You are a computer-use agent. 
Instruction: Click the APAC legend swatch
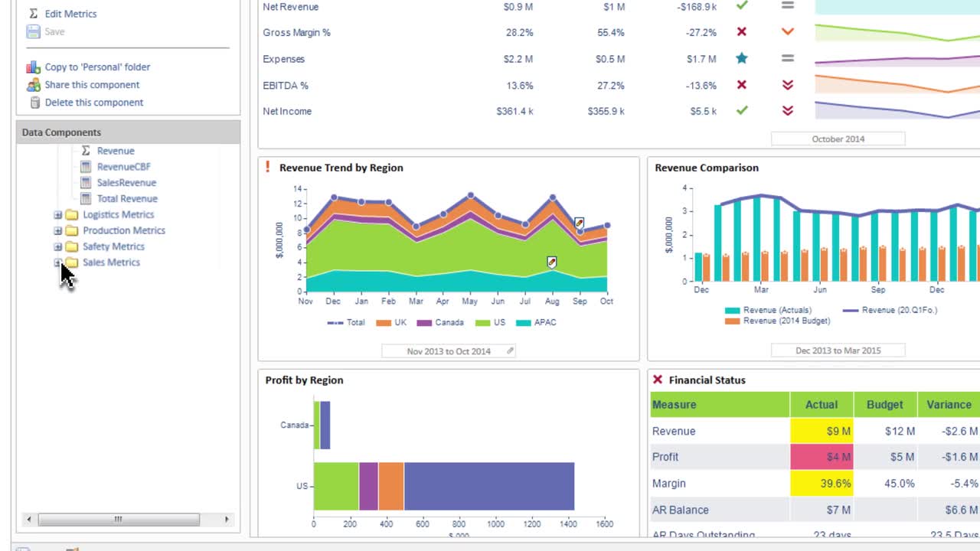coord(523,323)
